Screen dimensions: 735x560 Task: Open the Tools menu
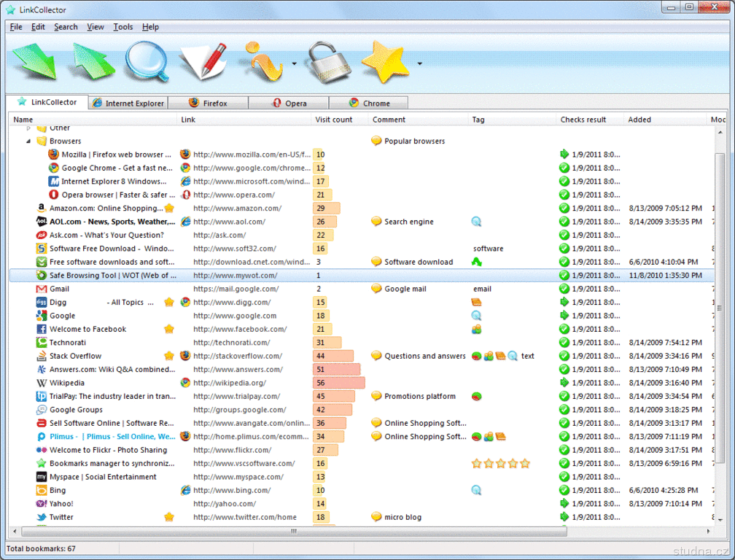tap(122, 27)
